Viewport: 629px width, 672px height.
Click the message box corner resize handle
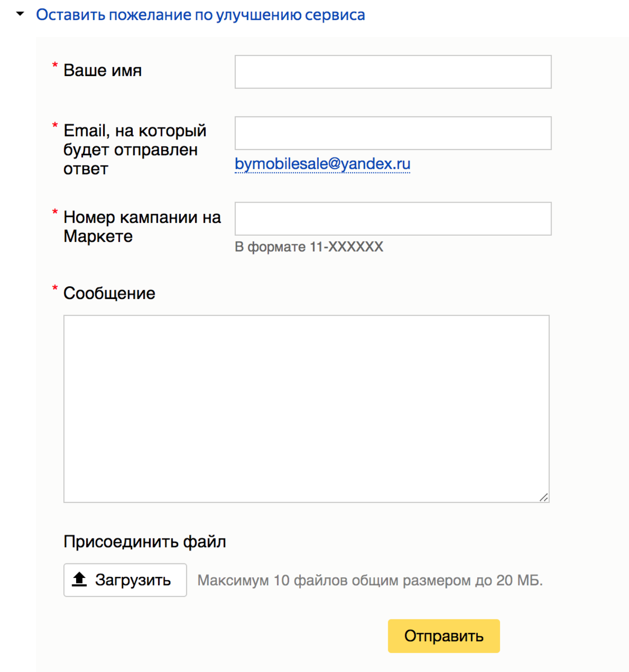(544, 497)
